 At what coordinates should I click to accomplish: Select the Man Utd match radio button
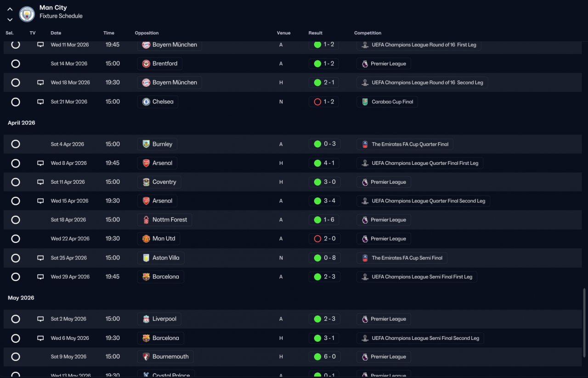[16, 239]
